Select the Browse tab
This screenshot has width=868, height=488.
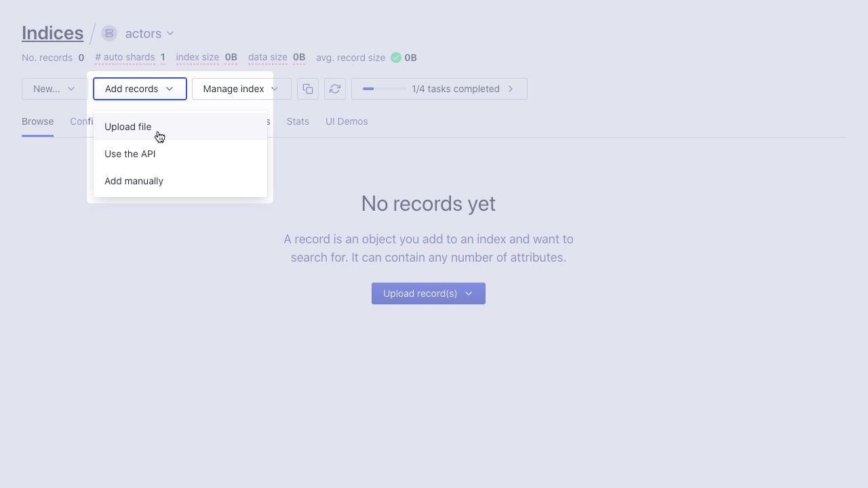(x=37, y=121)
